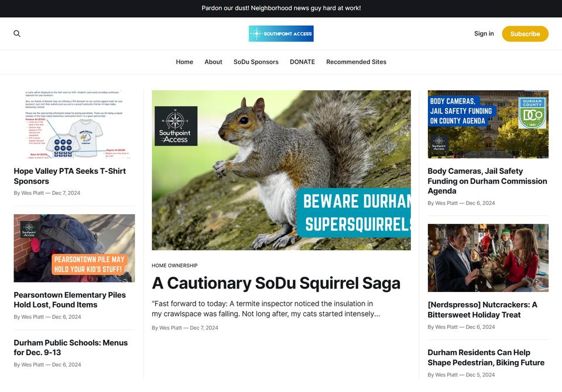Open Durham Residents Pedestrian, Biking Future article

click(486, 357)
